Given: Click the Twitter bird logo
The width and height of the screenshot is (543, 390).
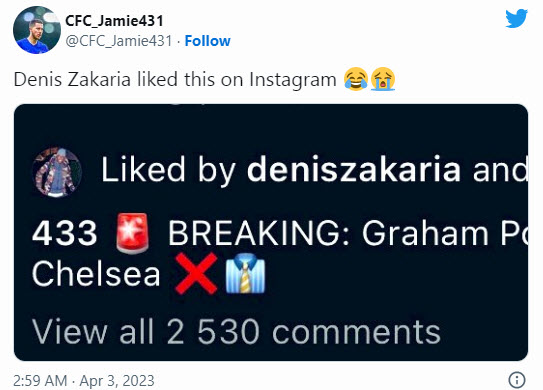Looking at the screenshot, I should pos(516,18).
